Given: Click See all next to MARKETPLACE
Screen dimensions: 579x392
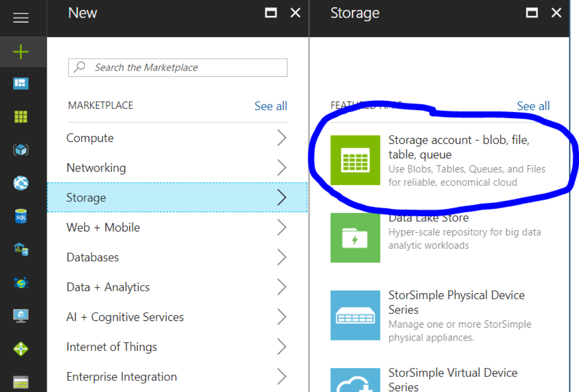Looking at the screenshot, I should click(271, 106).
